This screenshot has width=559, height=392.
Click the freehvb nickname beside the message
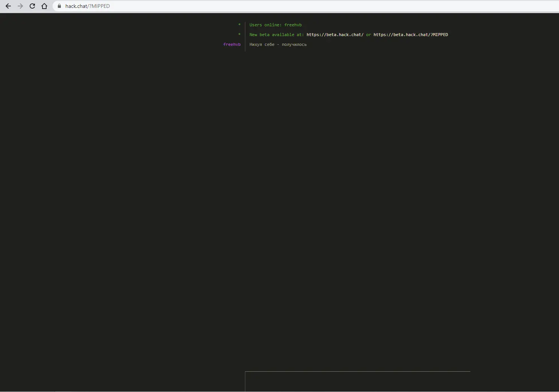232,44
